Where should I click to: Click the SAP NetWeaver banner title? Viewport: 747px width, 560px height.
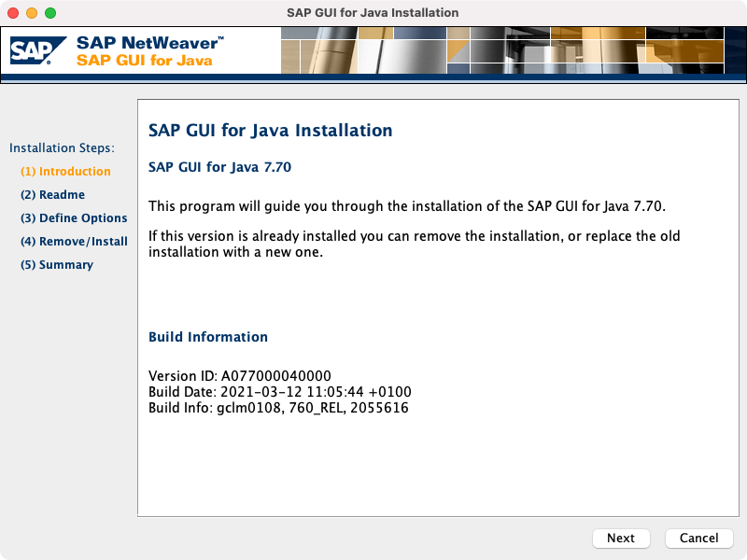[x=149, y=43]
